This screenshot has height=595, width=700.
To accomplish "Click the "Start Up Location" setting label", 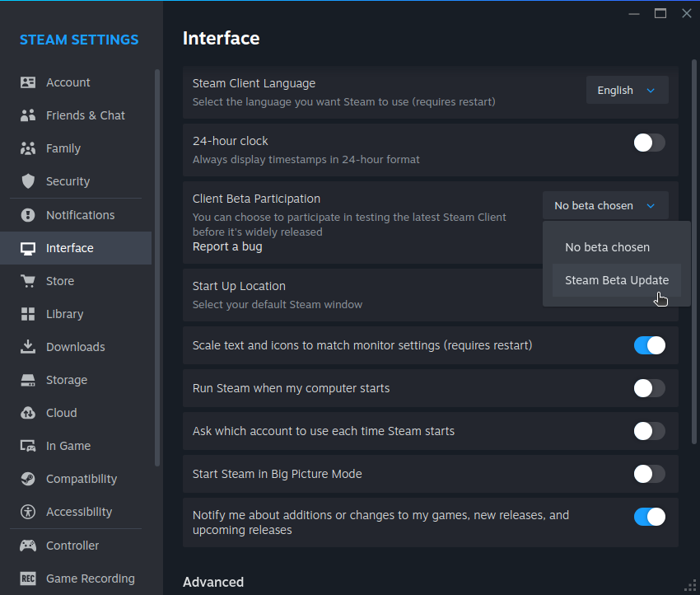I will point(239,286).
